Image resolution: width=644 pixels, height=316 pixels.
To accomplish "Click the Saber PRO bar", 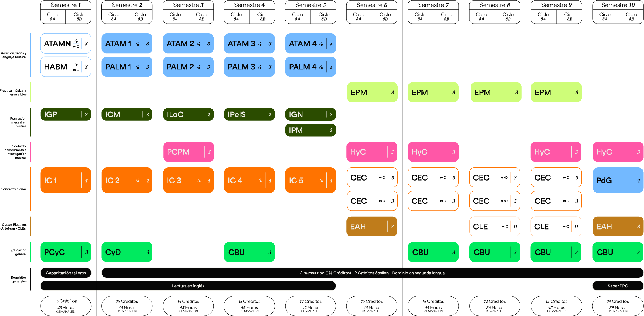I will tap(618, 286).
